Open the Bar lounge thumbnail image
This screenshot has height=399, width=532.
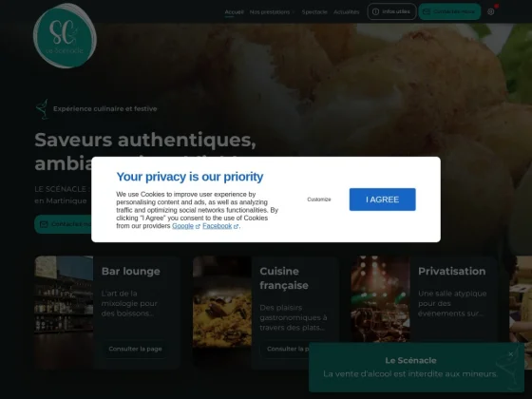[x=64, y=313]
